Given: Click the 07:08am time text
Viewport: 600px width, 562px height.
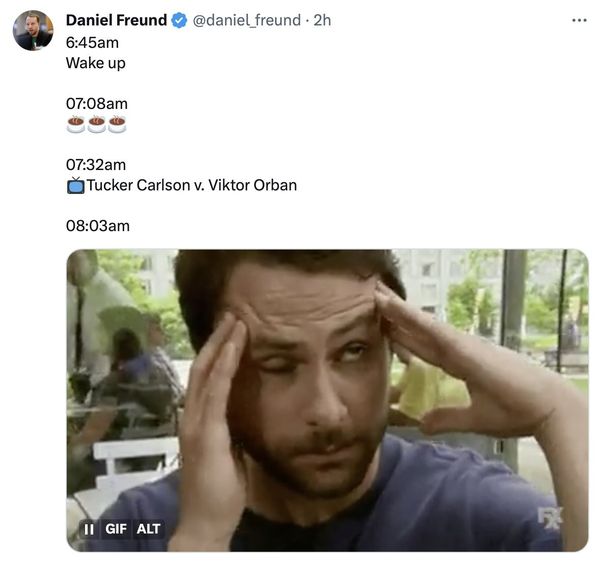Looking at the screenshot, I should pyautogui.click(x=96, y=104).
